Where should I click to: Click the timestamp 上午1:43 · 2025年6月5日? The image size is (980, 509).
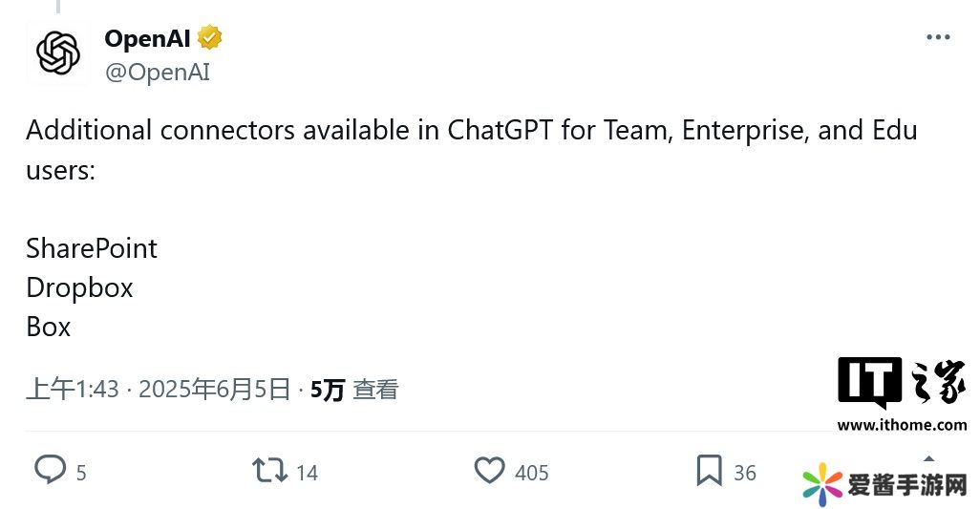(x=158, y=390)
